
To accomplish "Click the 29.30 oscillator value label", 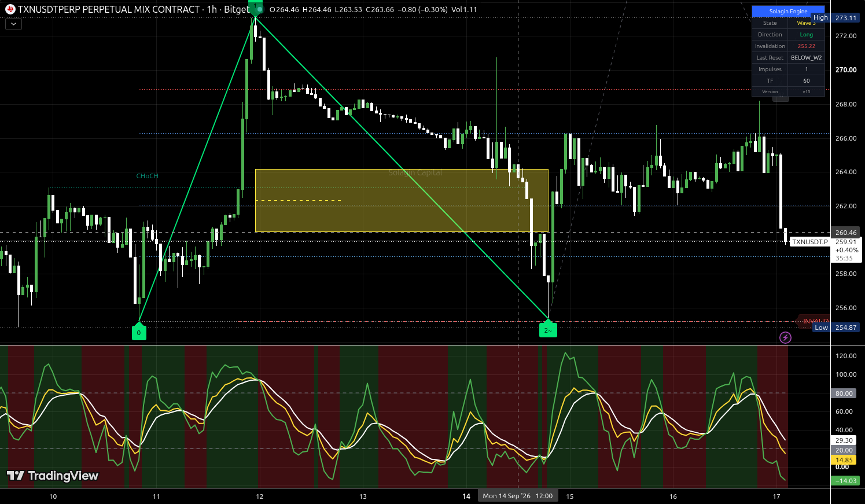I will point(844,440).
